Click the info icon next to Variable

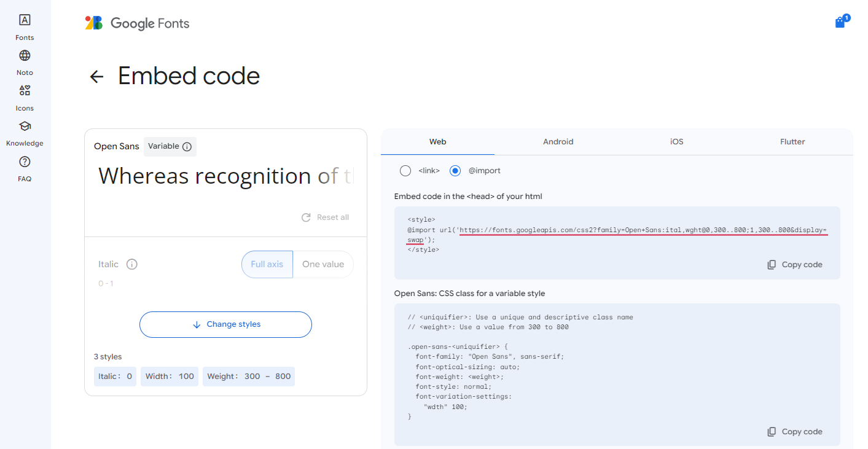coord(187,147)
